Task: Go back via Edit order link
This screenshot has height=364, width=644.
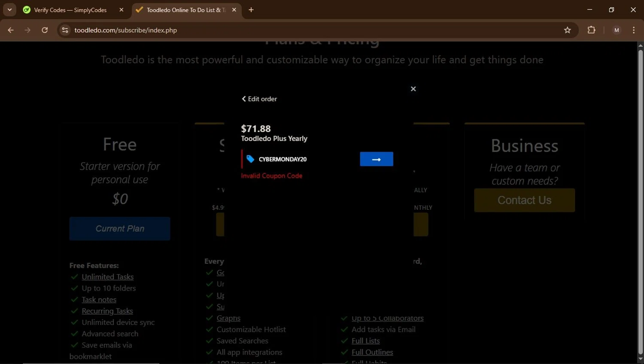Action: click(259, 99)
